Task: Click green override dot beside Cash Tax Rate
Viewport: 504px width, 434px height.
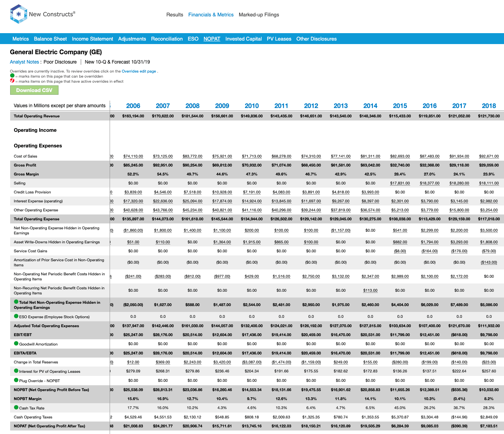Action: coord(16,407)
